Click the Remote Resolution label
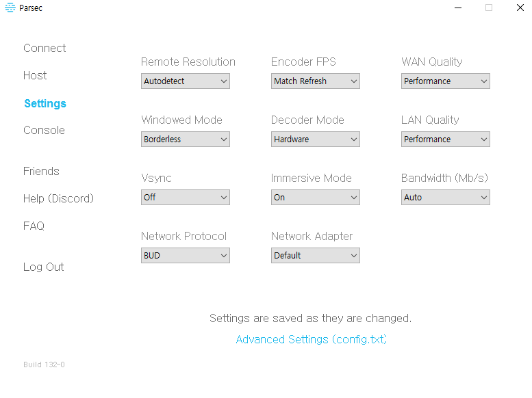 click(188, 62)
